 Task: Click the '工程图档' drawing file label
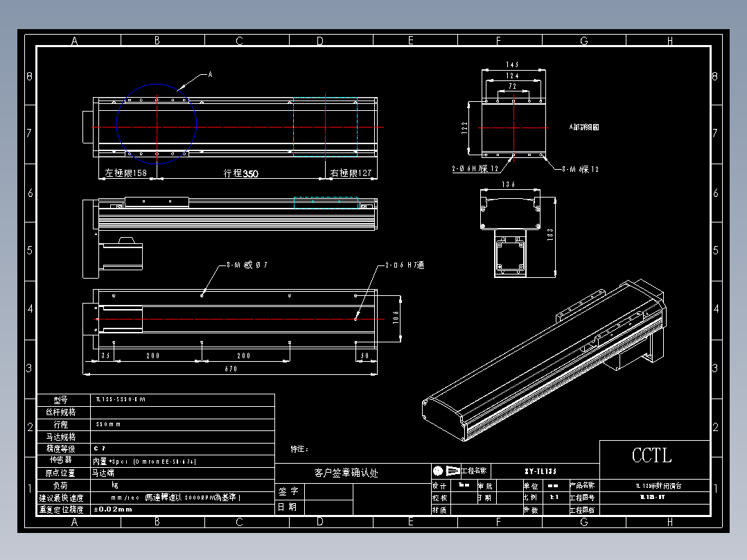pyautogui.click(x=582, y=510)
